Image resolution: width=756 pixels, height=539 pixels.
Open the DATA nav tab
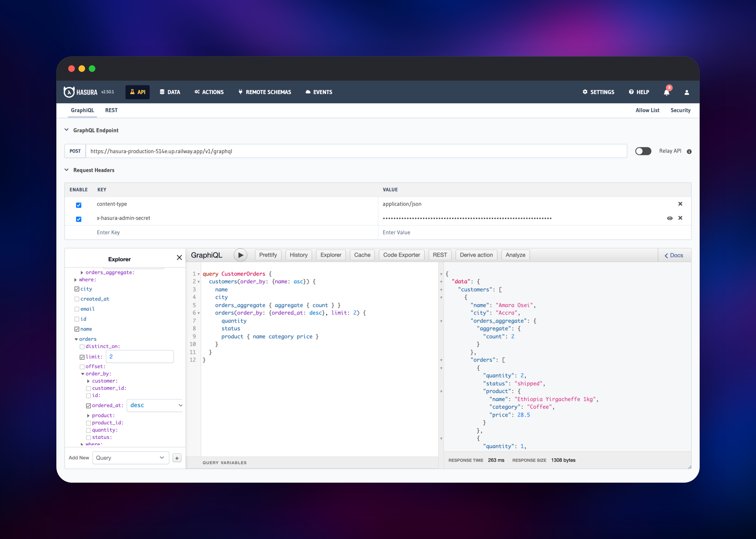[170, 92]
